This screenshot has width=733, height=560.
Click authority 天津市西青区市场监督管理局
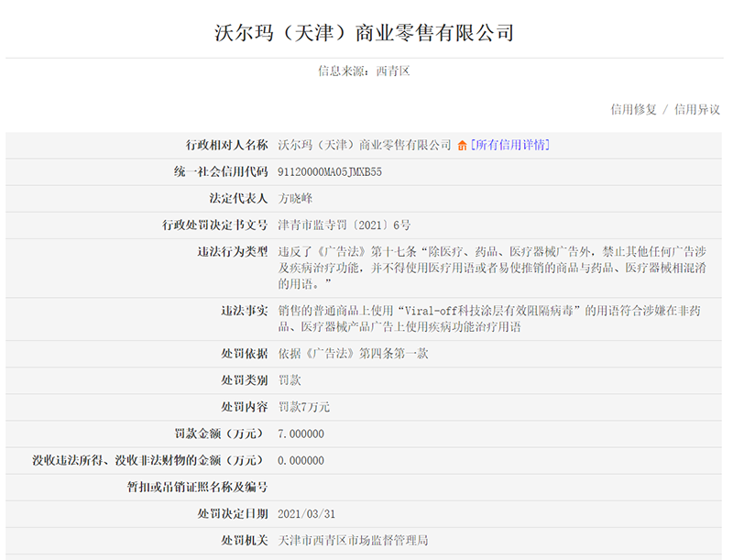click(353, 541)
